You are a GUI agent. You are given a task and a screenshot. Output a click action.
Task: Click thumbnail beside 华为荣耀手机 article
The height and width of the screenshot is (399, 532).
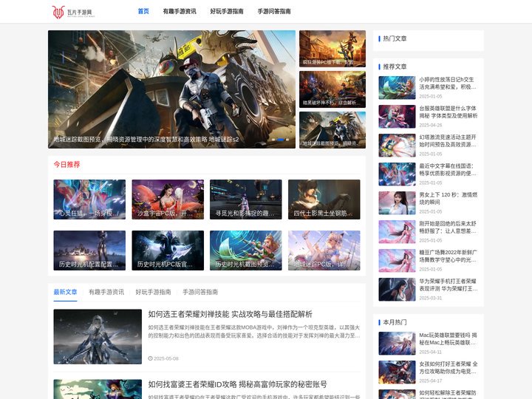pyautogui.click(x=397, y=290)
